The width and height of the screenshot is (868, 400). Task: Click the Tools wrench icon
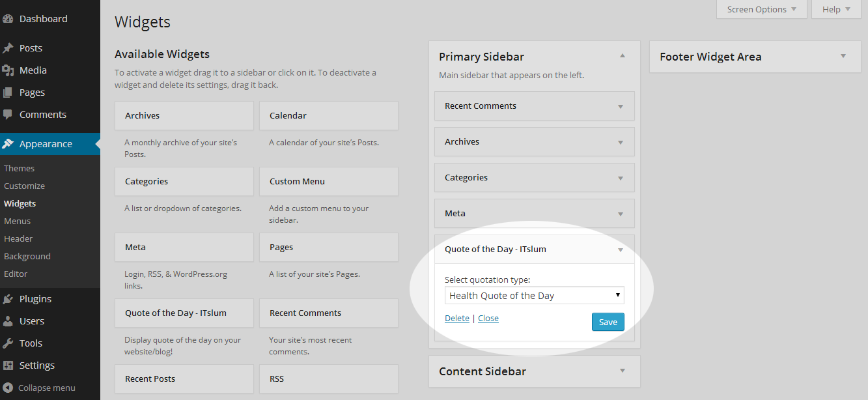[x=8, y=343]
